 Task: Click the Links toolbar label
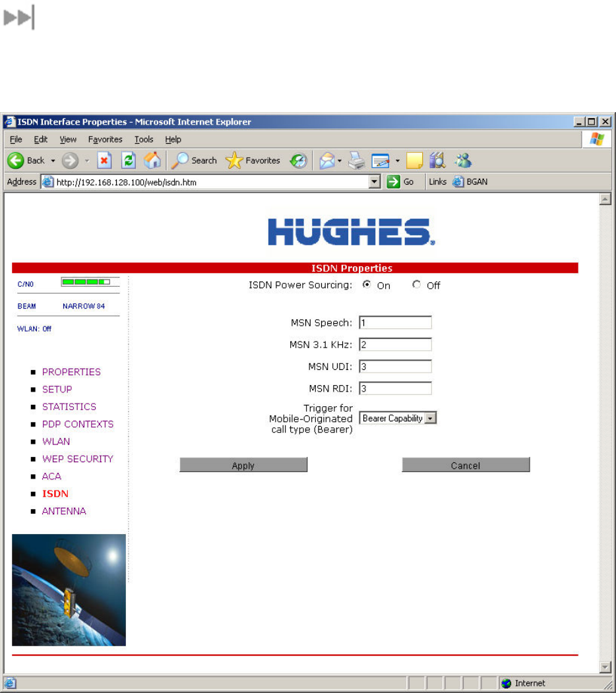click(437, 181)
